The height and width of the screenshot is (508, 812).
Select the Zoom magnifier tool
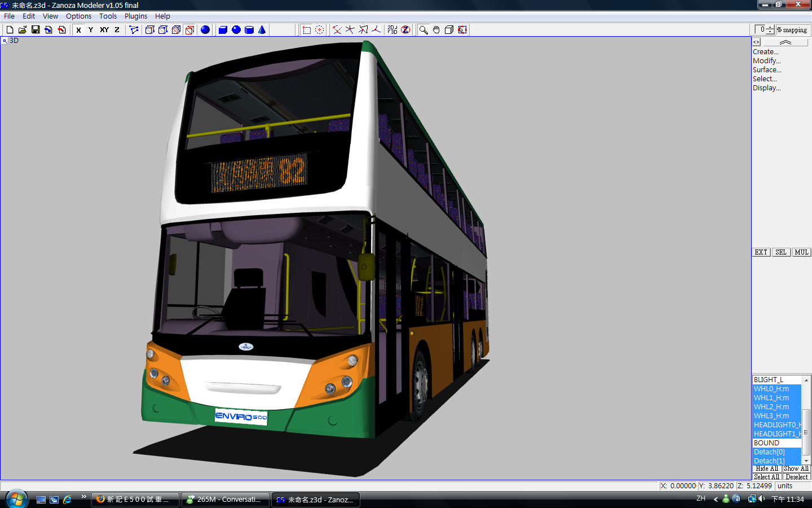click(423, 30)
